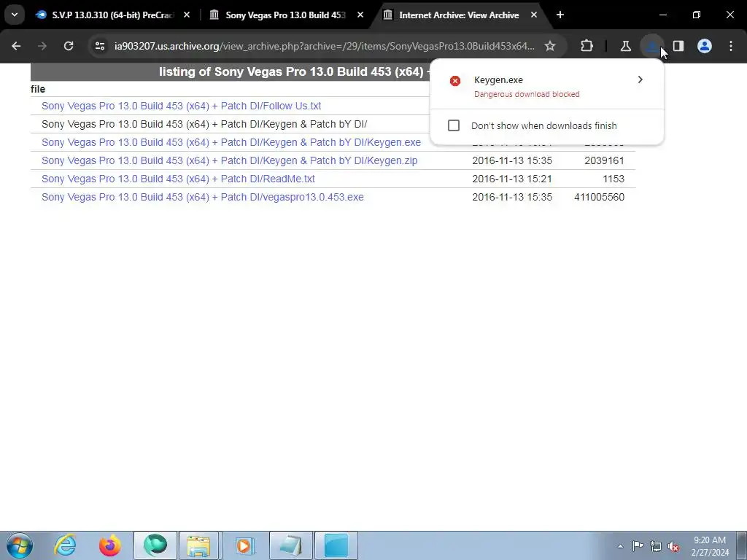
Task: Open the ReadMe.txt link
Action: pyautogui.click(x=178, y=179)
